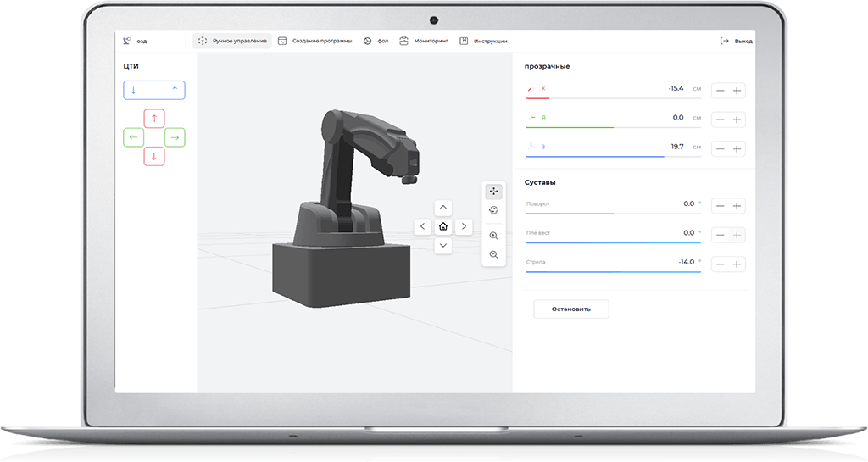Increase the Стрела joint value with plus
The width and height of the screenshot is (868, 462).
tap(737, 264)
